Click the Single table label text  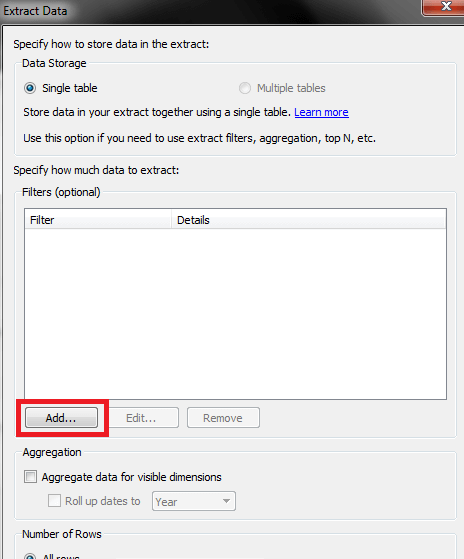click(x=70, y=88)
